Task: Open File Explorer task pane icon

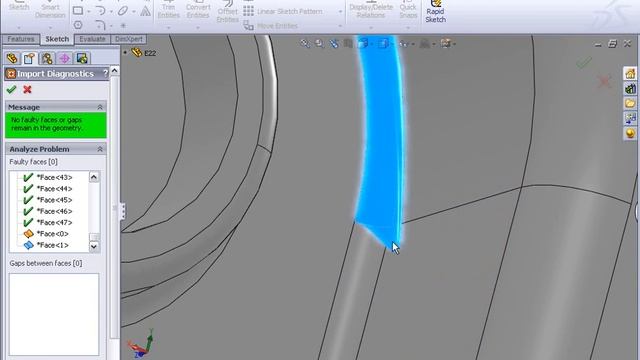Action: [630, 103]
